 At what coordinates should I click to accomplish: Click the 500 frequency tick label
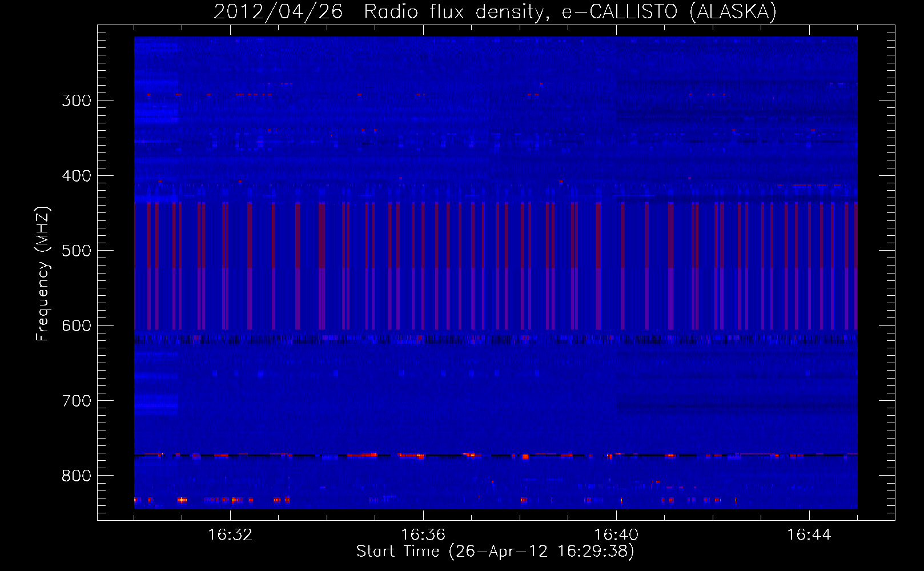pyautogui.click(x=77, y=251)
